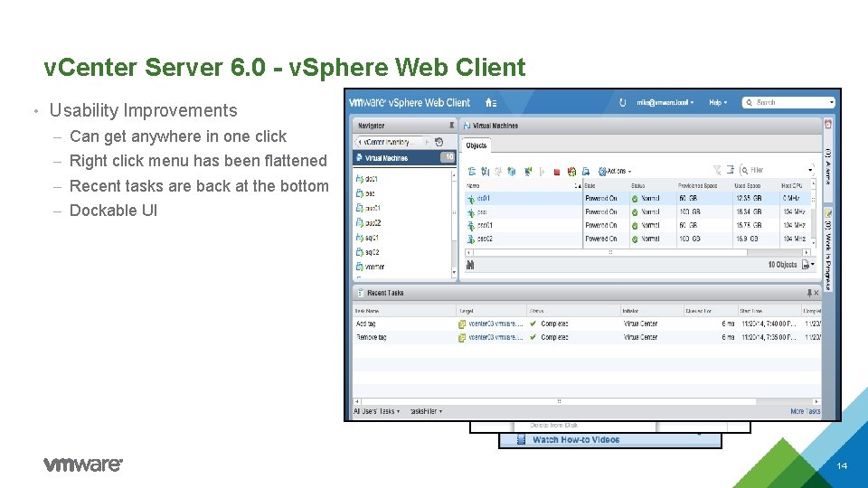Click the refresh icon beside the username

pos(622,102)
